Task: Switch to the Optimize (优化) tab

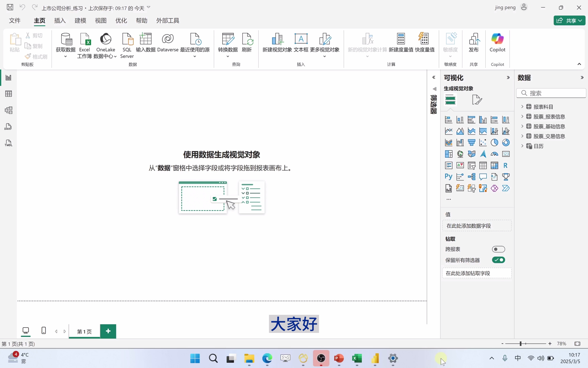Action: pyautogui.click(x=121, y=20)
